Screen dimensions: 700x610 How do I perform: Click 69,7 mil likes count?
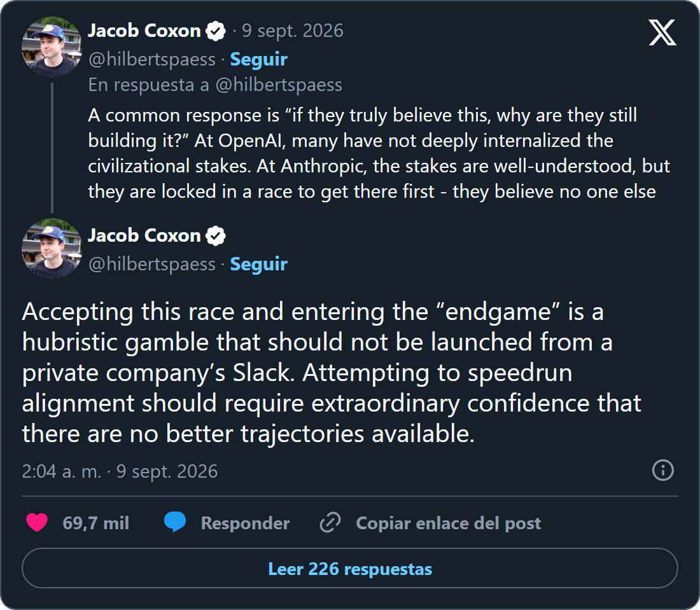pyautogui.click(x=95, y=523)
